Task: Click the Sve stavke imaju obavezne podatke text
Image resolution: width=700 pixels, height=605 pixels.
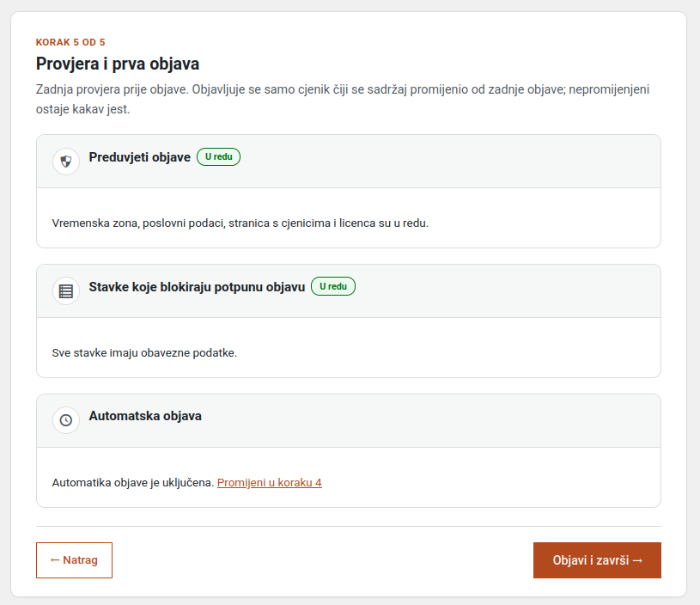Action: [x=144, y=352]
